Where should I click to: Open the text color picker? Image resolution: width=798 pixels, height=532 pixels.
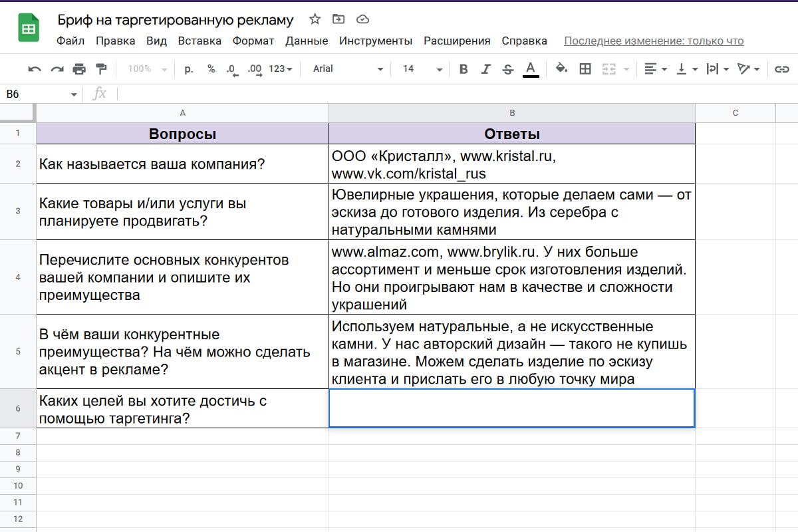coord(530,68)
